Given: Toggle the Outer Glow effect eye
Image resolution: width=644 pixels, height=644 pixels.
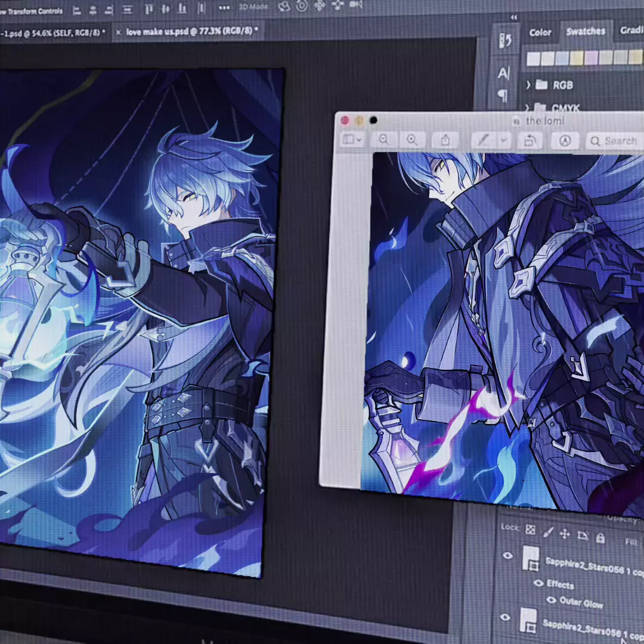Looking at the screenshot, I should tap(551, 600).
